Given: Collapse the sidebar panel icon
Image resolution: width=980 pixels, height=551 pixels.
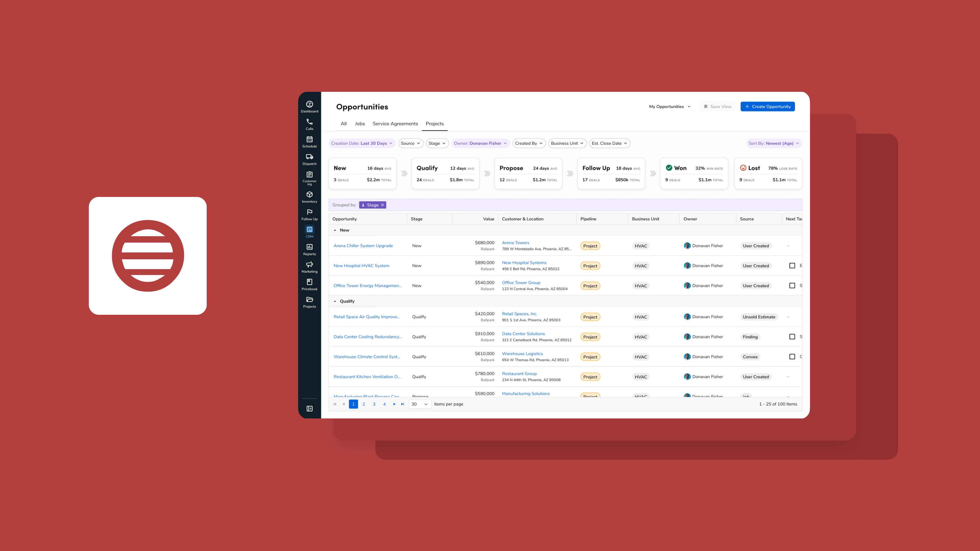Looking at the screenshot, I should click(x=309, y=408).
